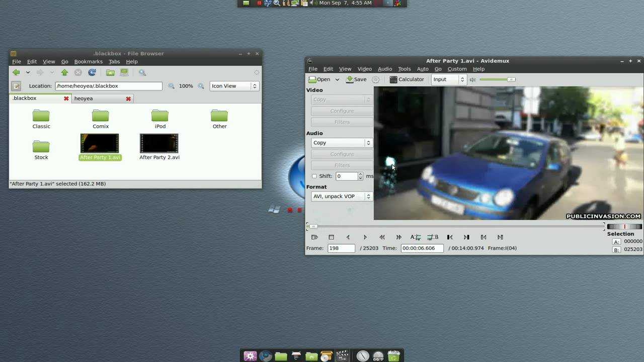Click the Save video button
644x362 pixels.
point(356,79)
